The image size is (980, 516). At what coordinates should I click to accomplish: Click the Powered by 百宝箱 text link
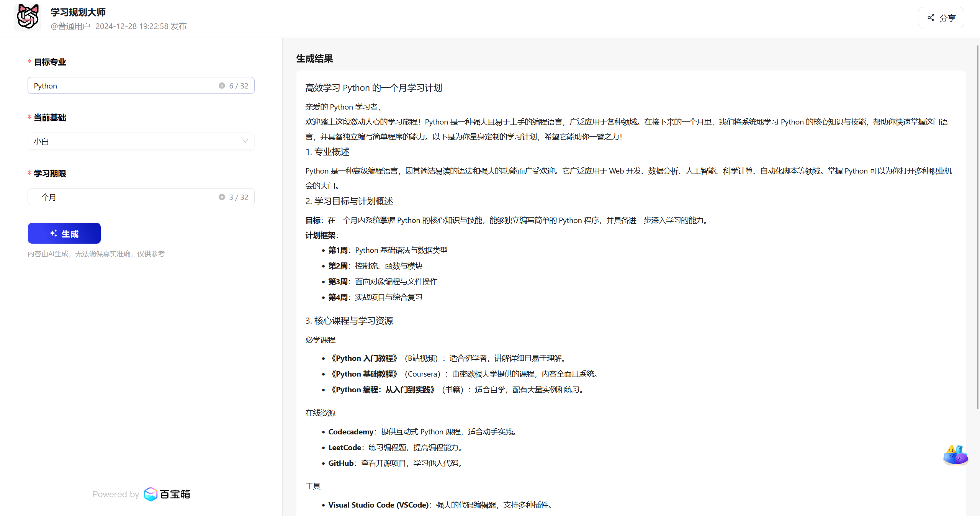116,494
